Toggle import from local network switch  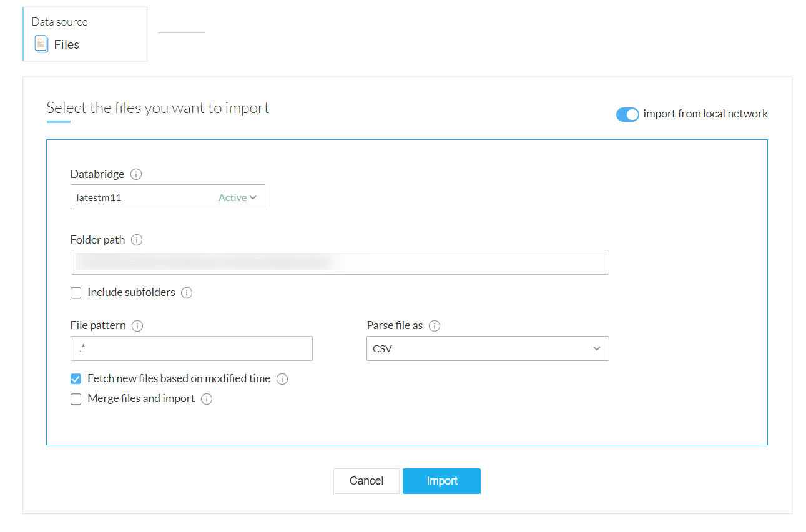click(x=627, y=114)
